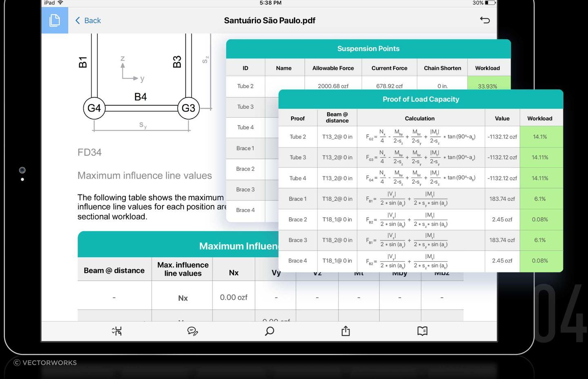Viewport: 588px width, 379px height.
Task: Click green 14.1% workload cell
Action: tap(539, 137)
